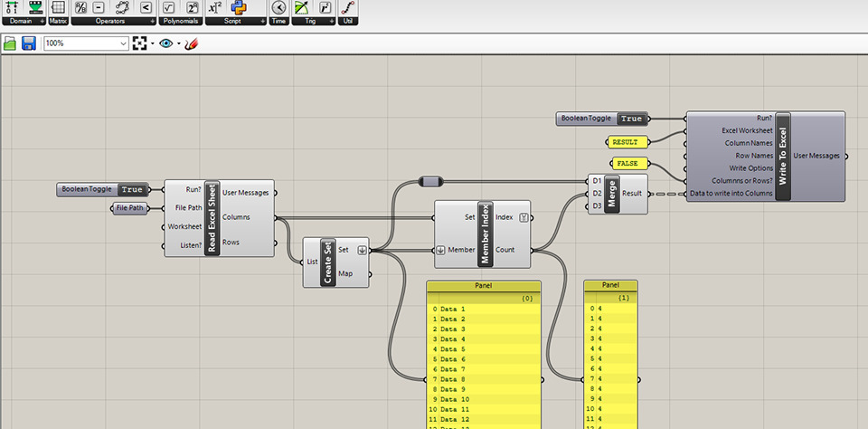Click the Map output of Create Set

pos(344,274)
